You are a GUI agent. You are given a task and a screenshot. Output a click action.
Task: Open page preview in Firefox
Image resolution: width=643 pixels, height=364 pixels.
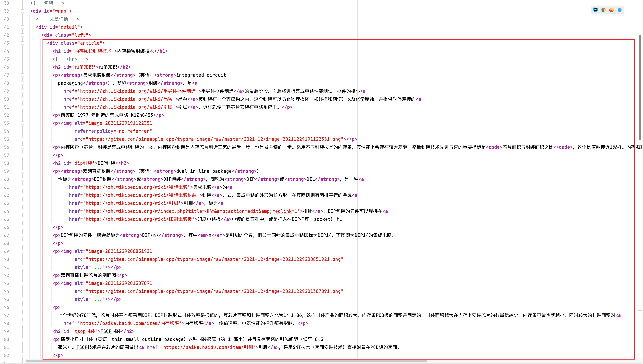click(611, 10)
